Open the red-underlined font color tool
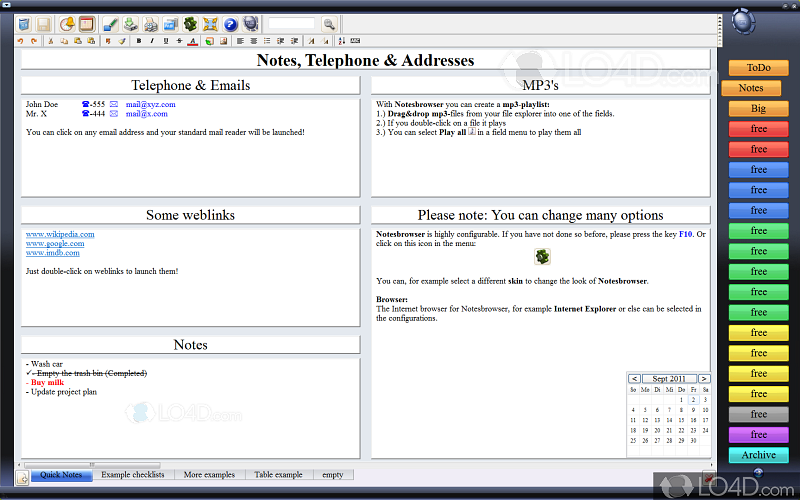 192,41
